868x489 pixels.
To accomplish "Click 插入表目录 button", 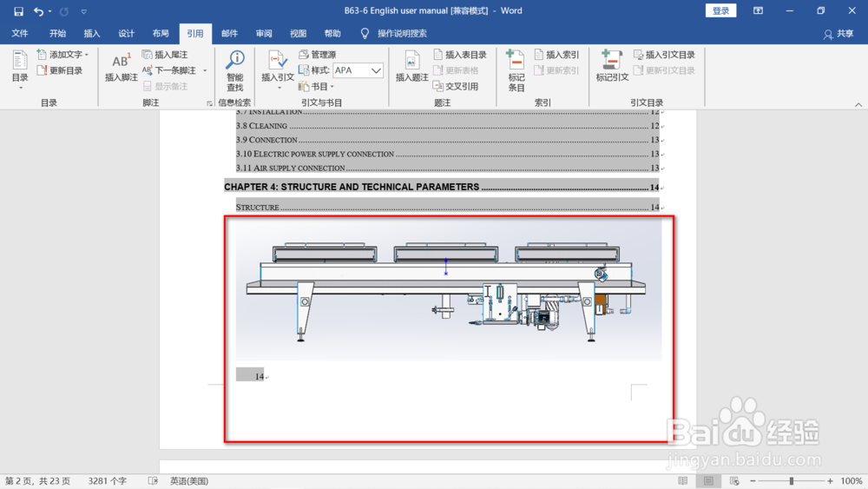I will point(460,54).
